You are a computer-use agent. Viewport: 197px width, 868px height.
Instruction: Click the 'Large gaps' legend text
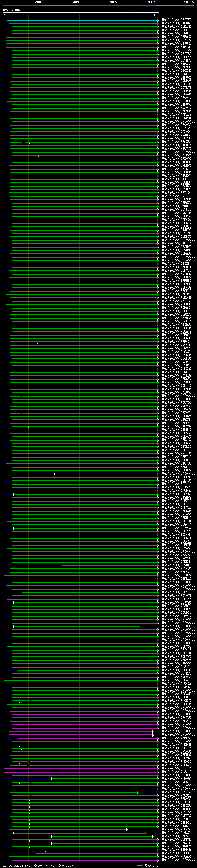coord(13,866)
